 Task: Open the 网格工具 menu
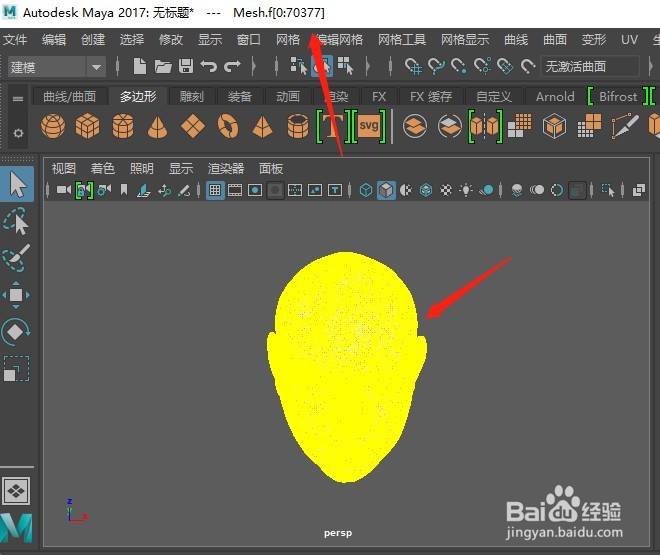(402, 40)
